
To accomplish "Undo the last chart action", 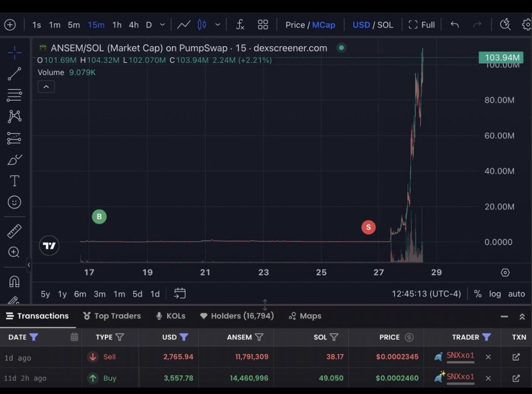I will (455, 25).
